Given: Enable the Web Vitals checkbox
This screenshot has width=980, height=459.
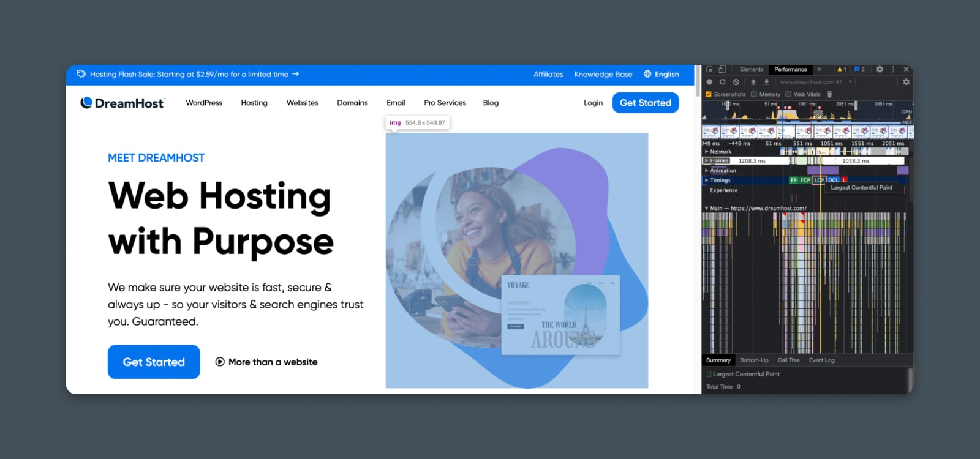Looking at the screenshot, I should (788, 94).
